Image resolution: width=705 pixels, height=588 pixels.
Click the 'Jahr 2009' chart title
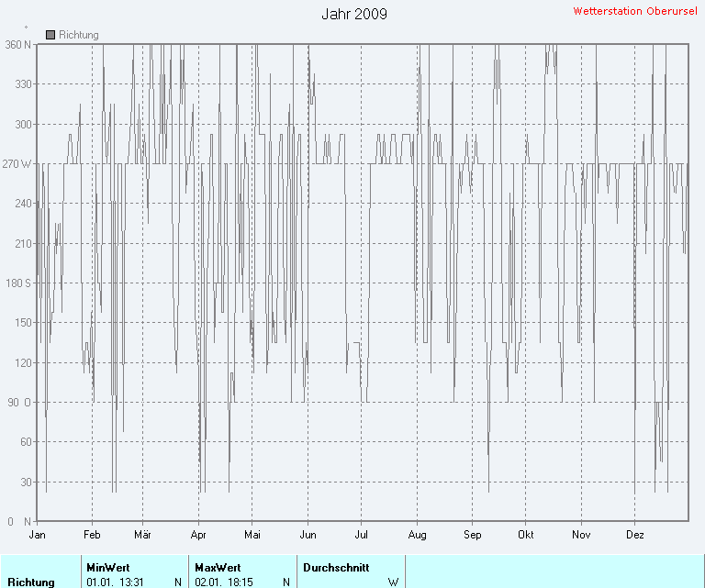pyautogui.click(x=354, y=14)
